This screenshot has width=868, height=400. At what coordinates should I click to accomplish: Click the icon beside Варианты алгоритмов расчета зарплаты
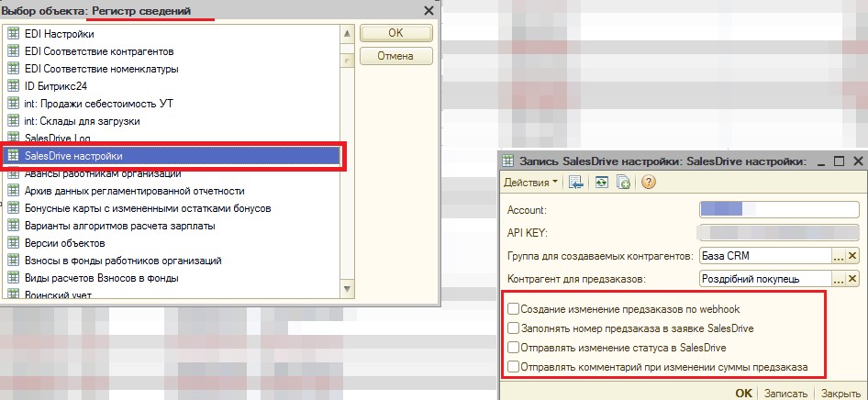(x=14, y=226)
